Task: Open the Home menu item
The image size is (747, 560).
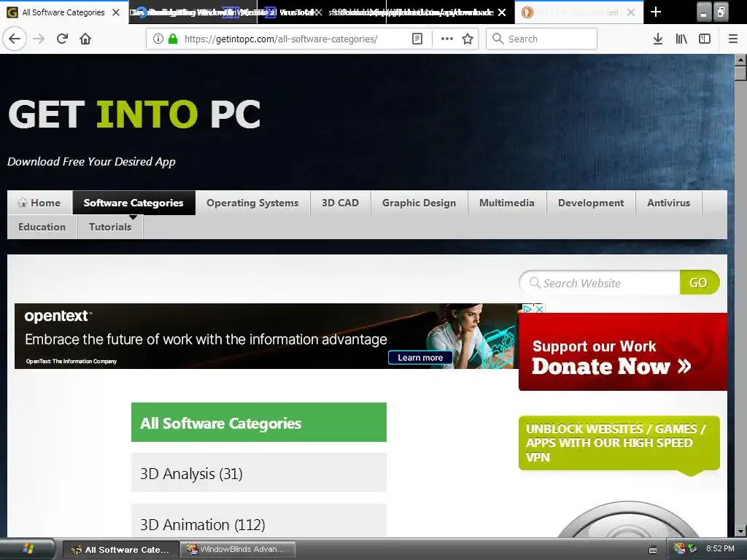Action: pyautogui.click(x=39, y=203)
